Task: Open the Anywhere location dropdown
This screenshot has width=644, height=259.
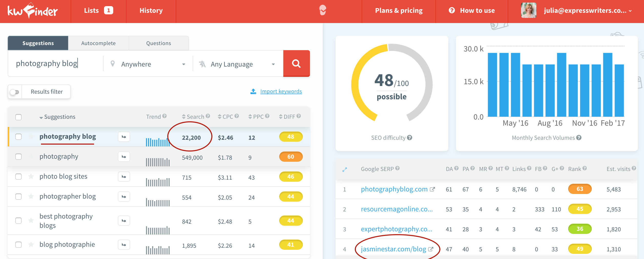Action: tap(148, 64)
